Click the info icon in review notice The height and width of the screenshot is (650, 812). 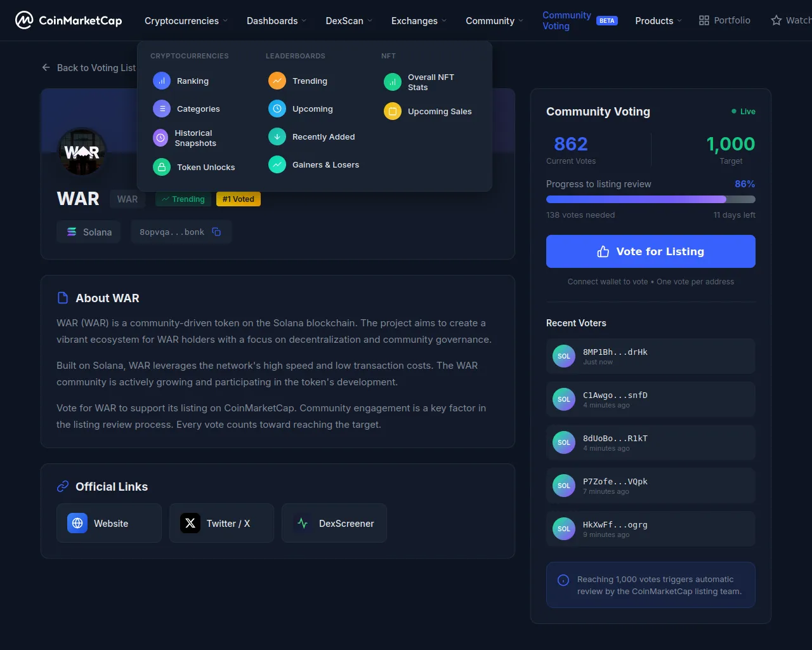click(x=563, y=580)
